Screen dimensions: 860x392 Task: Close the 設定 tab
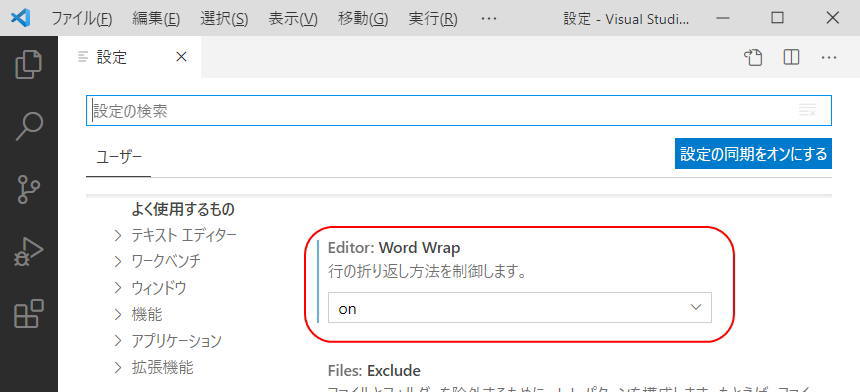tap(181, 56)
